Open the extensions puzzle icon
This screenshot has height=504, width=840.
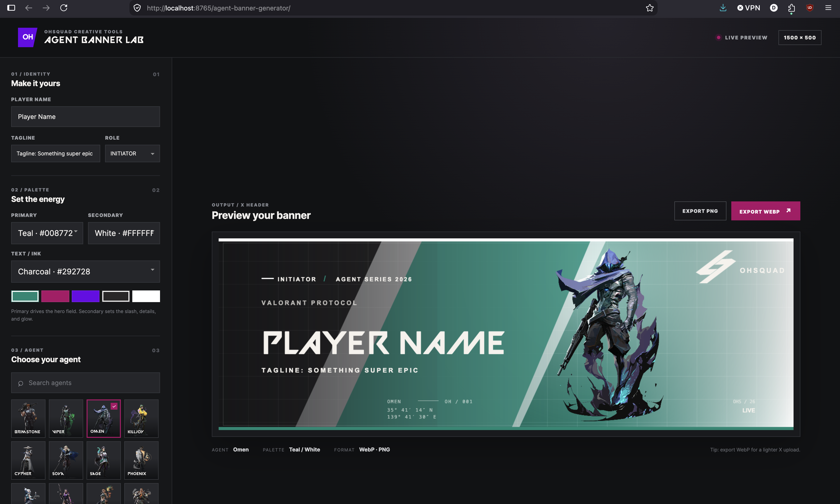(791, 8)
